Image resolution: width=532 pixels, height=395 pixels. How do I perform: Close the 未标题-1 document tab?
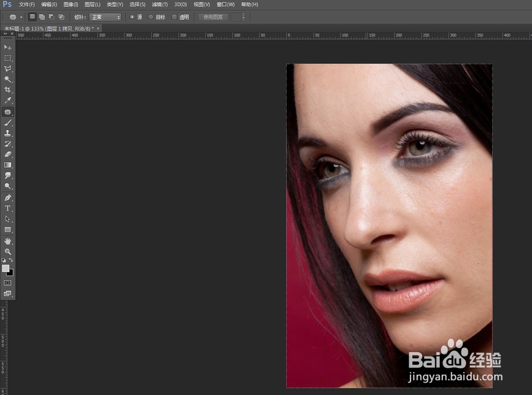coord(98,29)
